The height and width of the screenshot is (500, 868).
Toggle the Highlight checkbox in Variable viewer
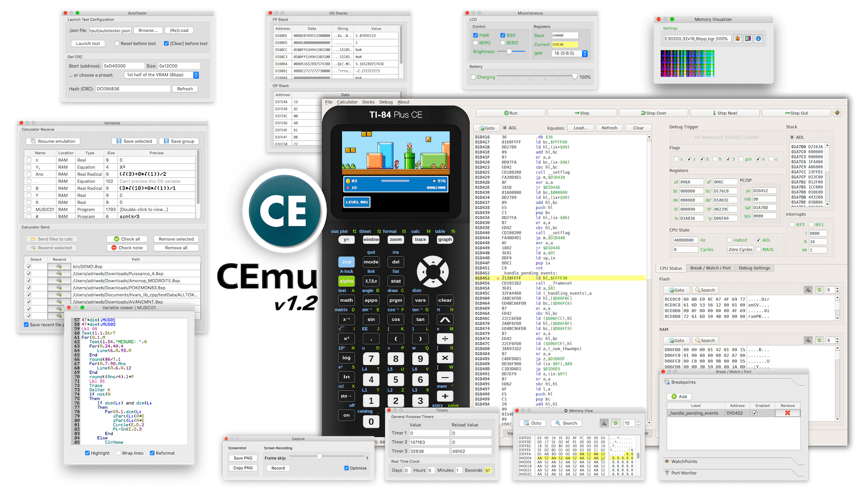(x=87, y=453)
